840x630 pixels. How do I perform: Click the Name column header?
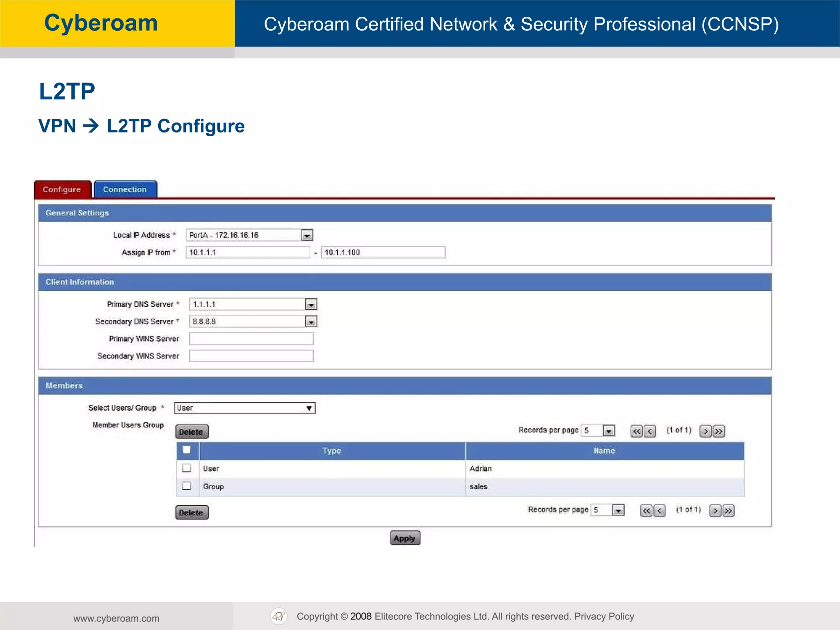pos(605,451)
